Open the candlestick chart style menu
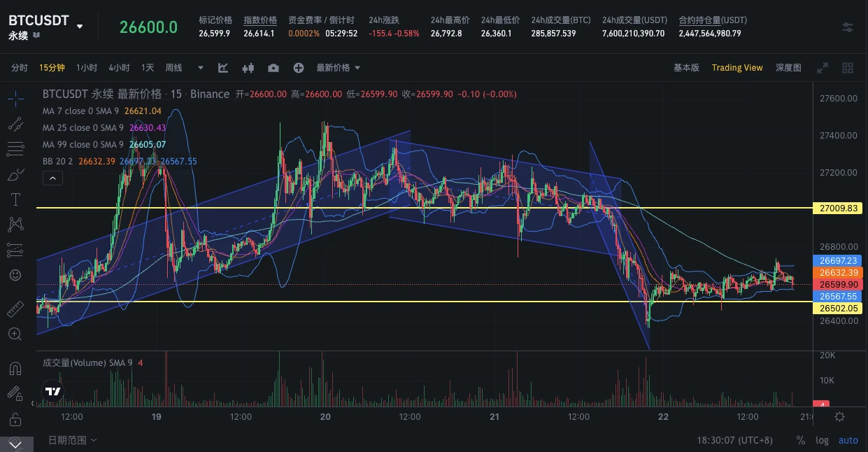868x452 pixels. pyautogui.click(x=248, y=68)
